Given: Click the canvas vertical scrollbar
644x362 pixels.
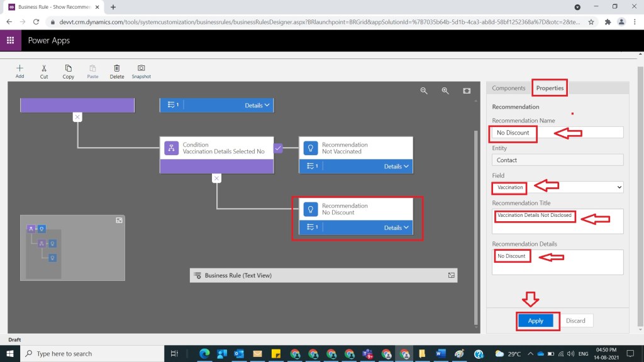Looking at the screenshot, I should [475, 220].
